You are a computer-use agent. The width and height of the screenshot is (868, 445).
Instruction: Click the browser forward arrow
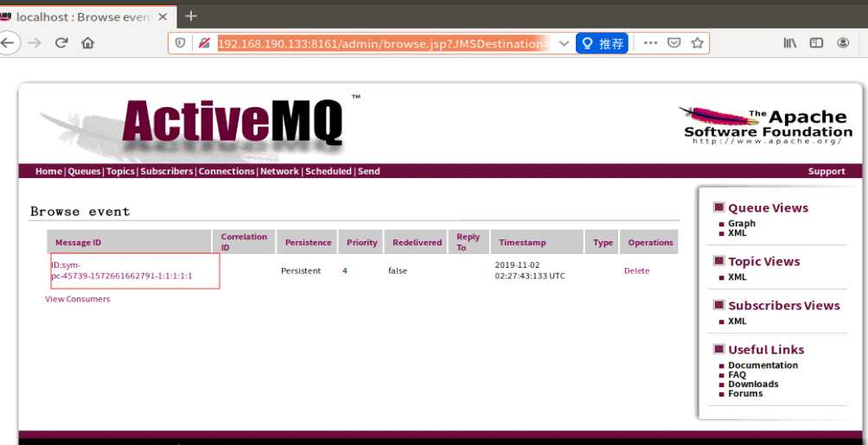click(x=35, y=42)
